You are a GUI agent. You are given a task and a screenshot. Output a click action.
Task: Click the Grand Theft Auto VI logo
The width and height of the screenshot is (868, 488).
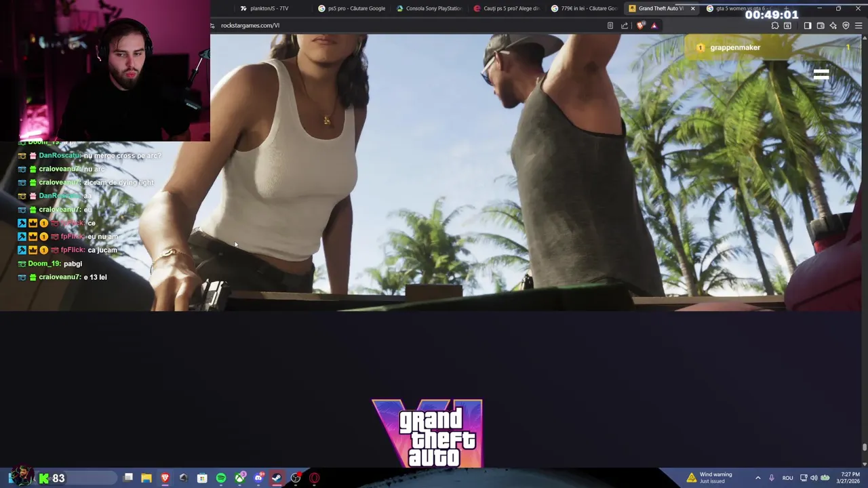coord(427,434)
